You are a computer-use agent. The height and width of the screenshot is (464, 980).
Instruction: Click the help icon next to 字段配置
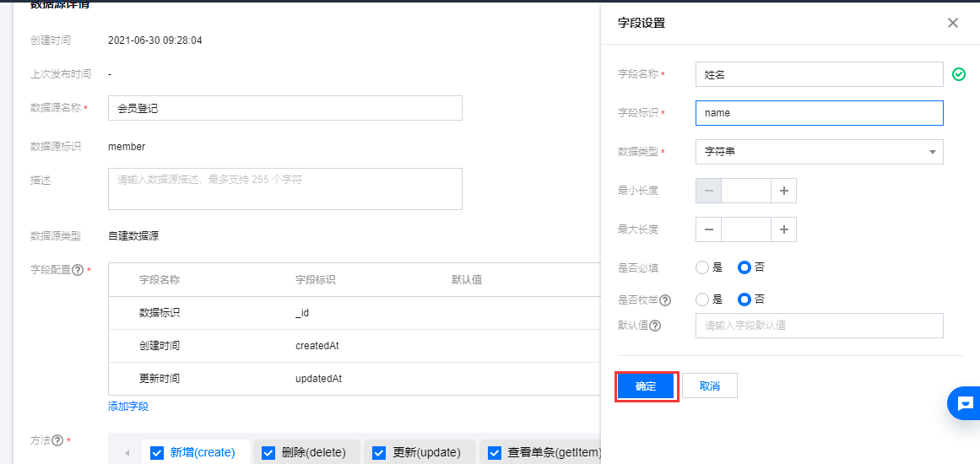pos(79,271)
